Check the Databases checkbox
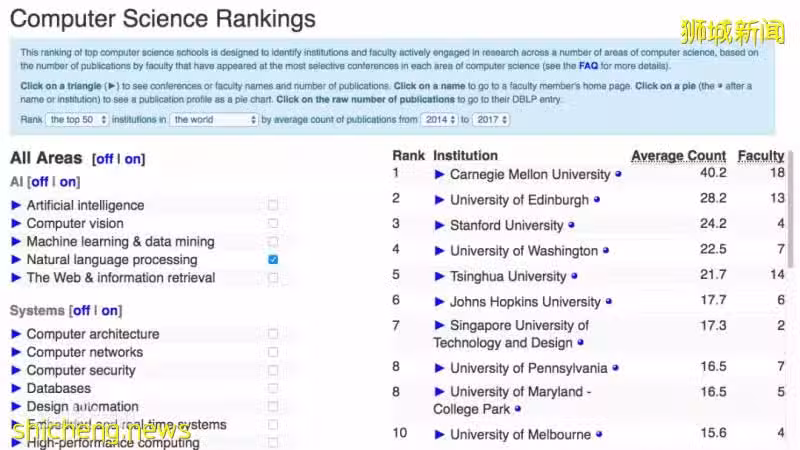 click(x=273, y=388)
